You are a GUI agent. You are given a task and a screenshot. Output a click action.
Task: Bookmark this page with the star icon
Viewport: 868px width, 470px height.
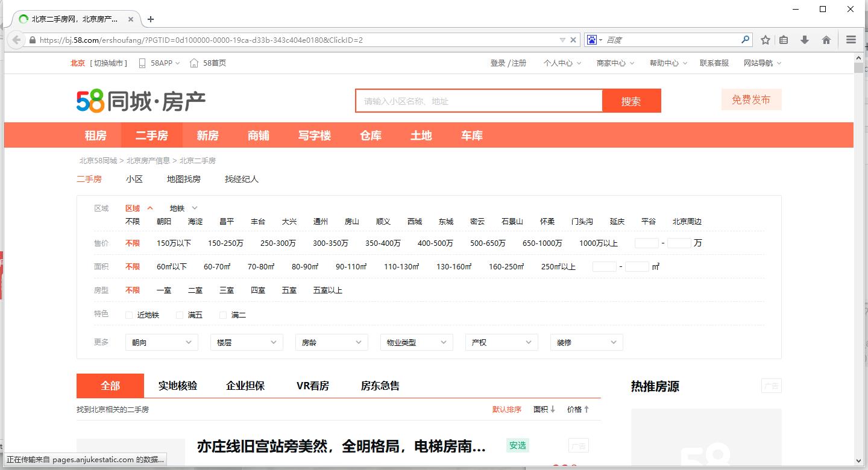[766, 40]
